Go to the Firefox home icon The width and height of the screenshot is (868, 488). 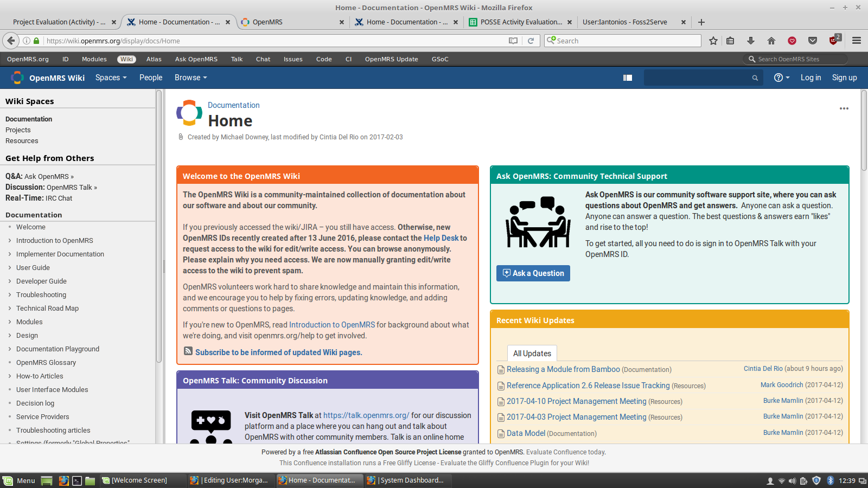pos(771,41)
